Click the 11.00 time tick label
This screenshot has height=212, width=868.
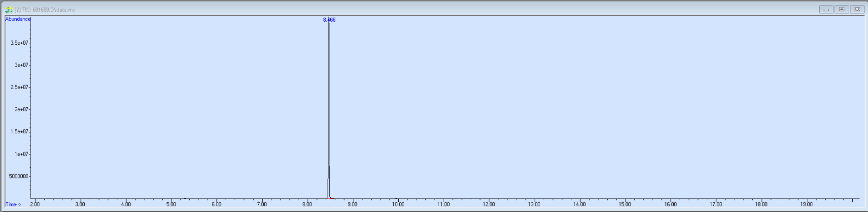[444, 204]
